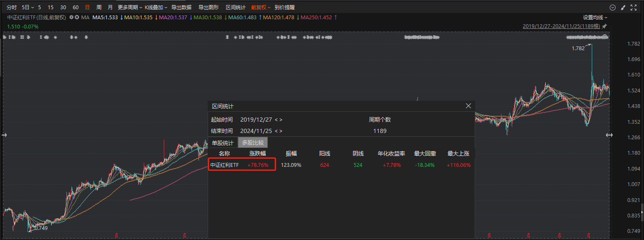Click the 2019/12/27-2024/11/25 date range link
The height and width of the screenshot is (240, 644).
point(561,26)
